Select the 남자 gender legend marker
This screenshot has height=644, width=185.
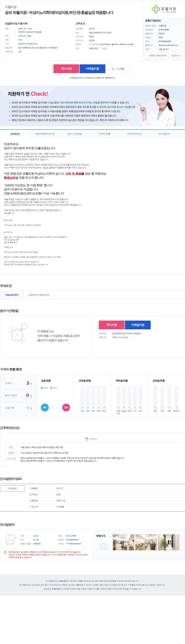coord(42,388)
